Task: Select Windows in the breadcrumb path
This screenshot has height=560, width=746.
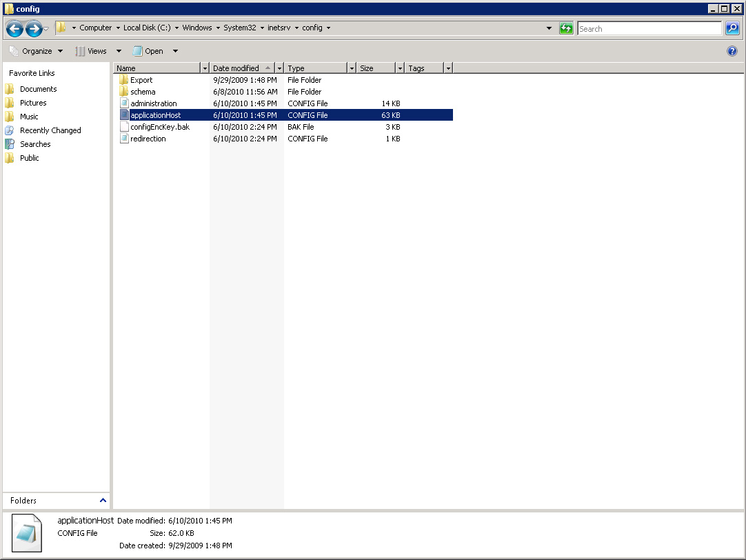Action: 197,28
